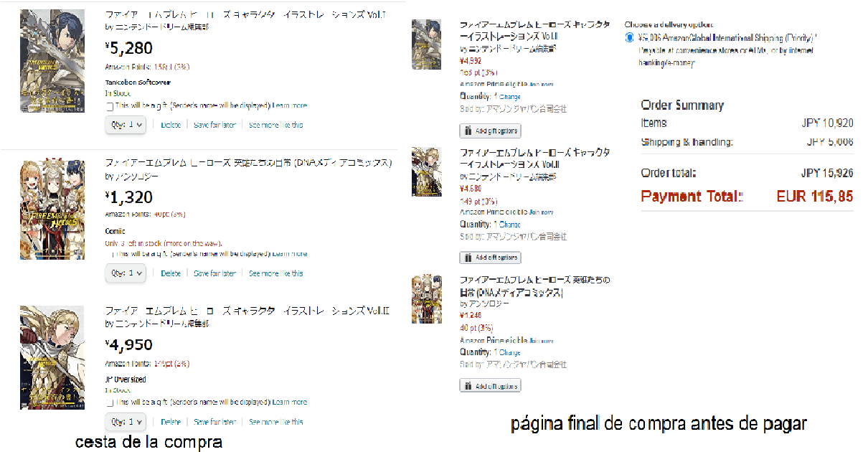
Task: Tick the gift checkbox for the ¥4,950 item
Action: (x=109, y=402)
